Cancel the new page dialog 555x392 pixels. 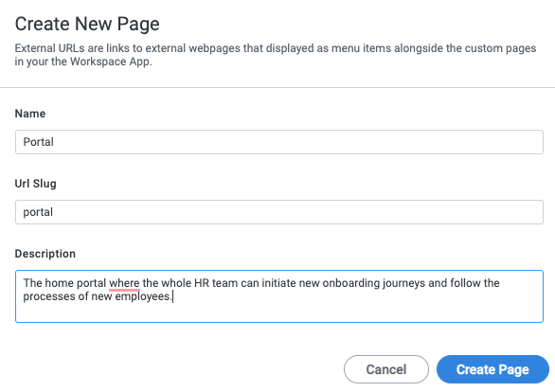[x=386, y=369]
